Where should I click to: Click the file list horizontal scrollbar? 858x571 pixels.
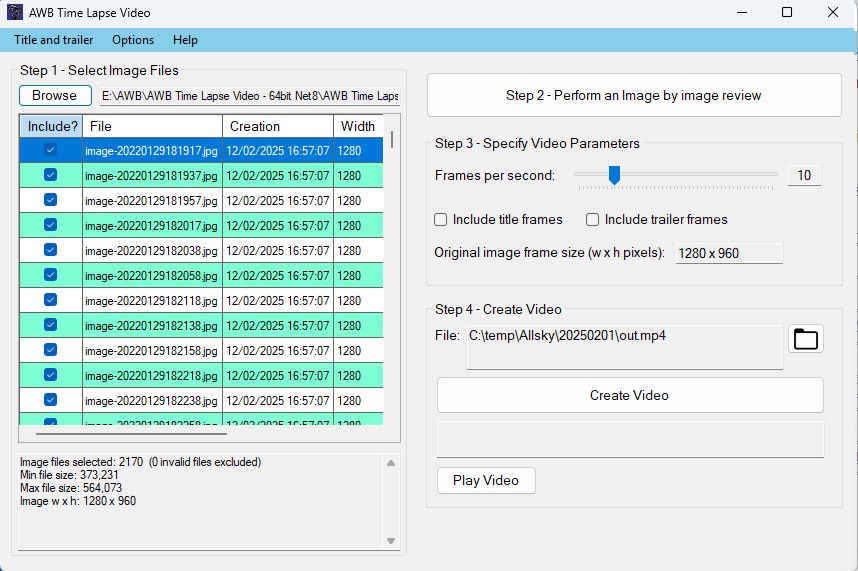pos(131,434)
